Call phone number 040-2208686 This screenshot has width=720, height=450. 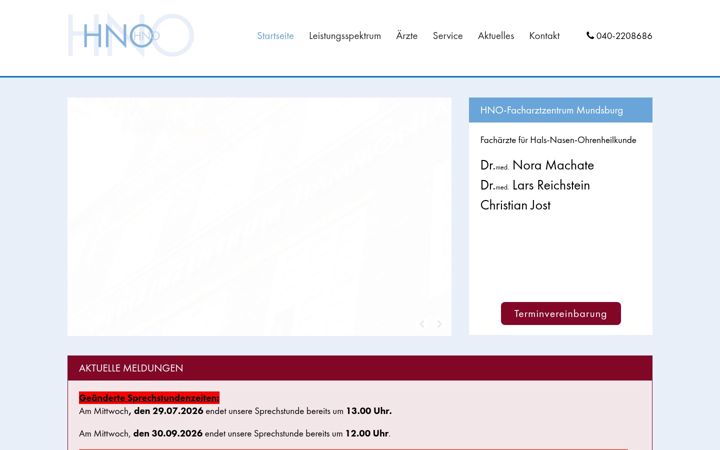coord(624,36)
